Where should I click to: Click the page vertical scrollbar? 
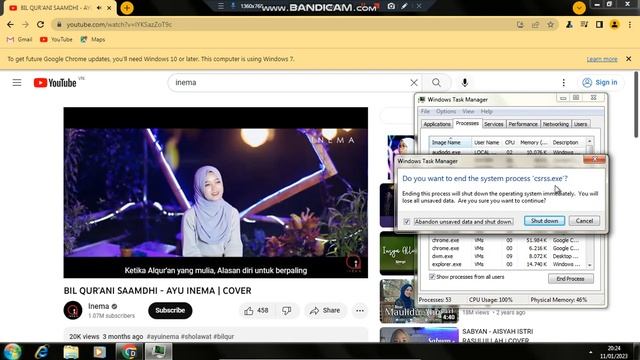[636, 105]
